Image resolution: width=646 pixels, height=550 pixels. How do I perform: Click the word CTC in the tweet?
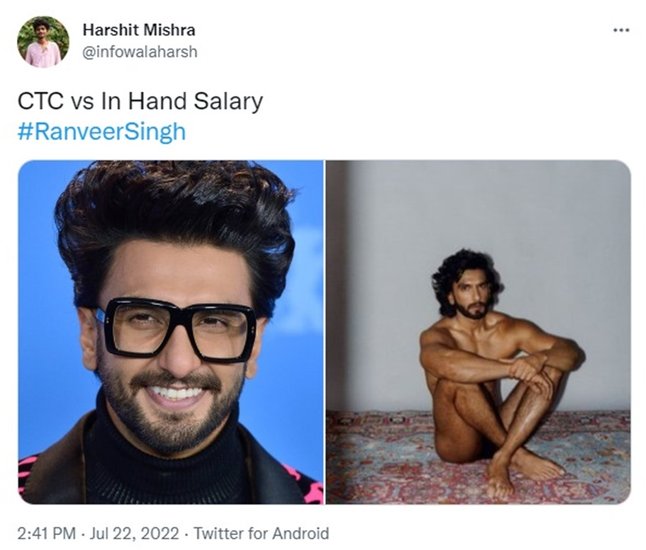coord(41,101)
